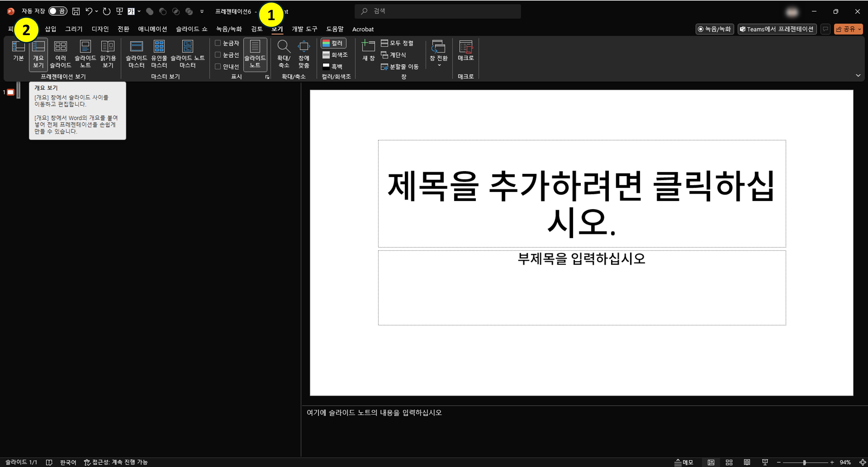The width and height of the screenshot is (868, 467).
Task: Open the 유인물 마스터 view
Action: pos(159,54)
